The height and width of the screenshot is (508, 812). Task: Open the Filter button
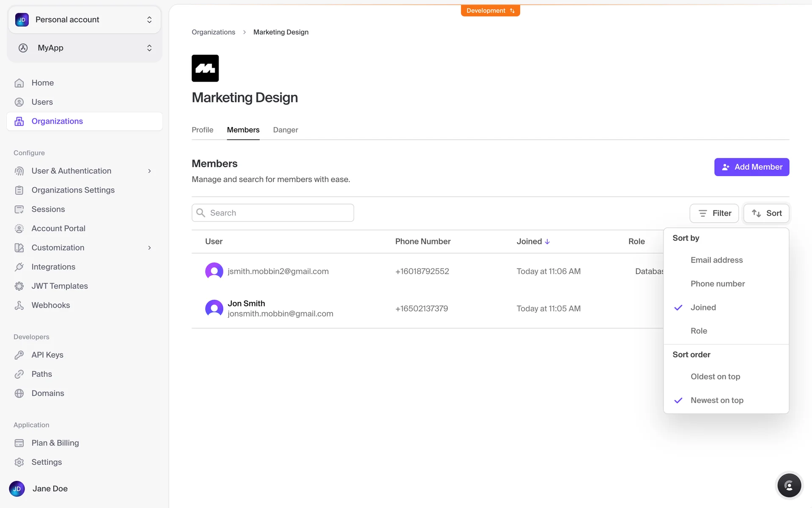714,213
